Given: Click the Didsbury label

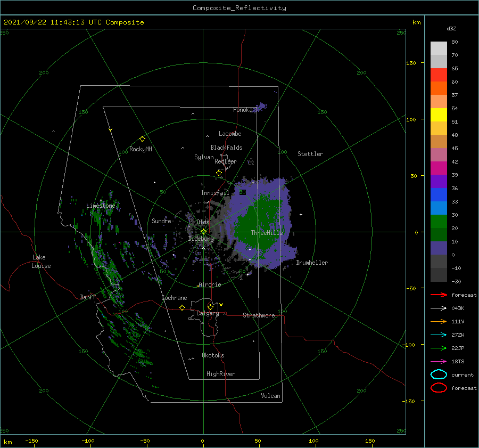Looking at the screenshot, I should tap(201, 239).
